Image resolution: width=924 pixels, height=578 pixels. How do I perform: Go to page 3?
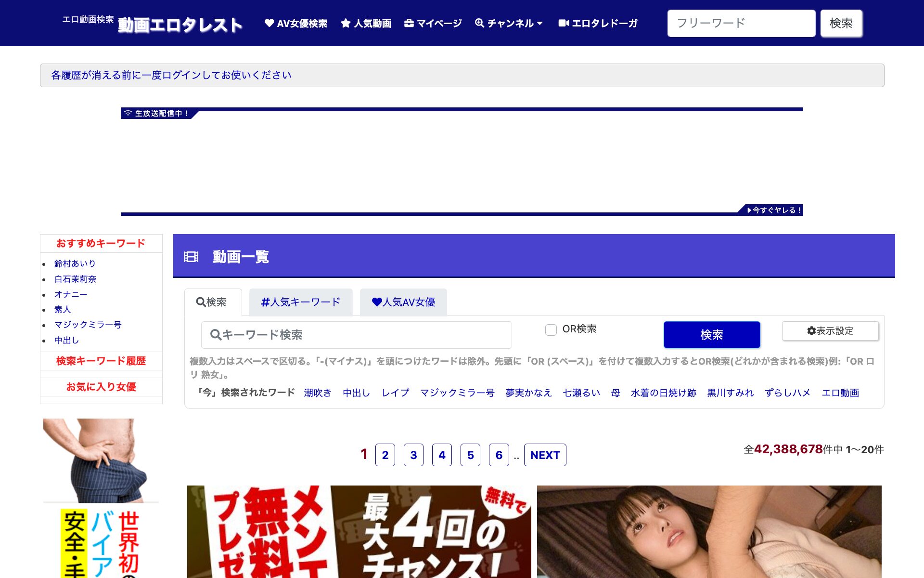(413, 455)
